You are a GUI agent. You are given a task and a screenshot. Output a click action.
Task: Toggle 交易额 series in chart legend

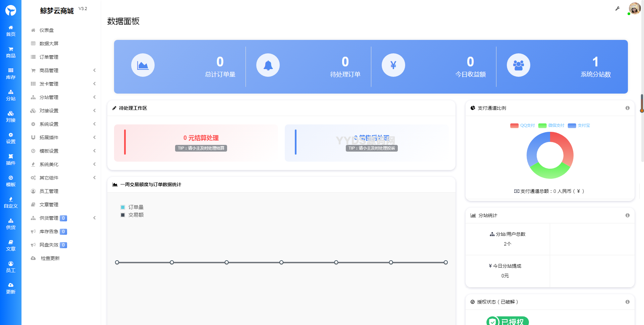click(132, 215)
